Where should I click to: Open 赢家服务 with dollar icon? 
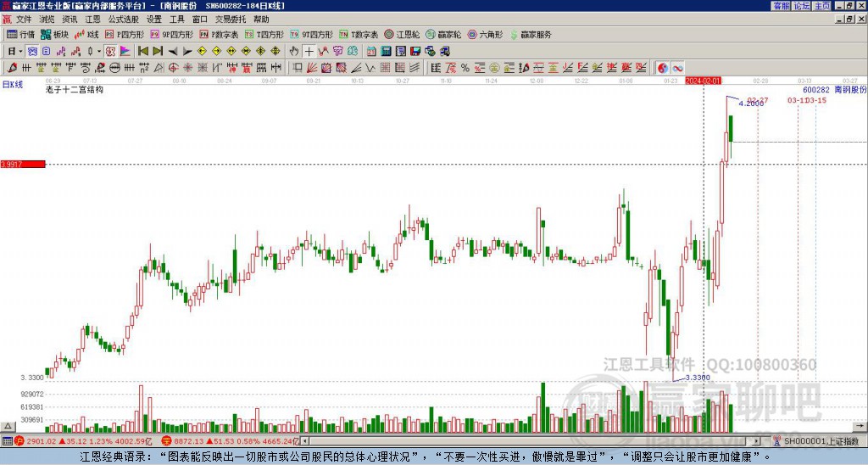[531, 34]
